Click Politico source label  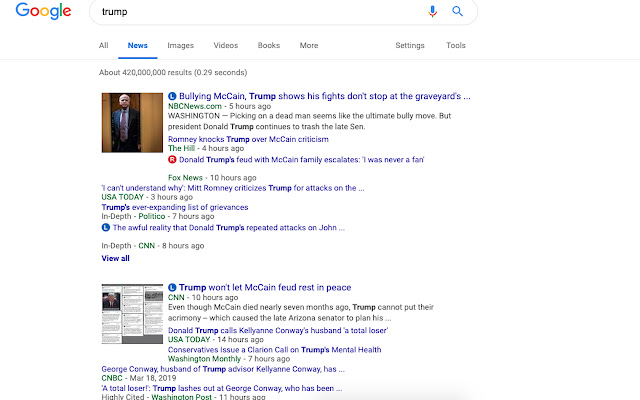[152, 216]
